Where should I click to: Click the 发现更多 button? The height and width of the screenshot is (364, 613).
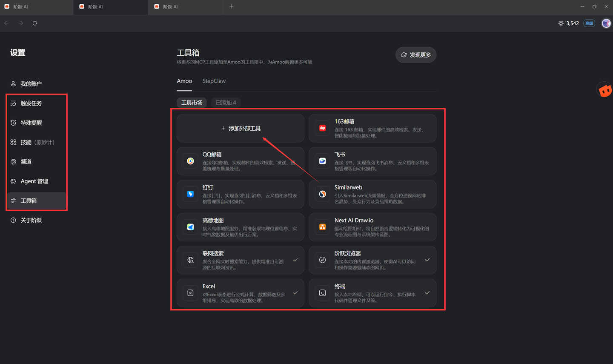(x=416, y=55)
